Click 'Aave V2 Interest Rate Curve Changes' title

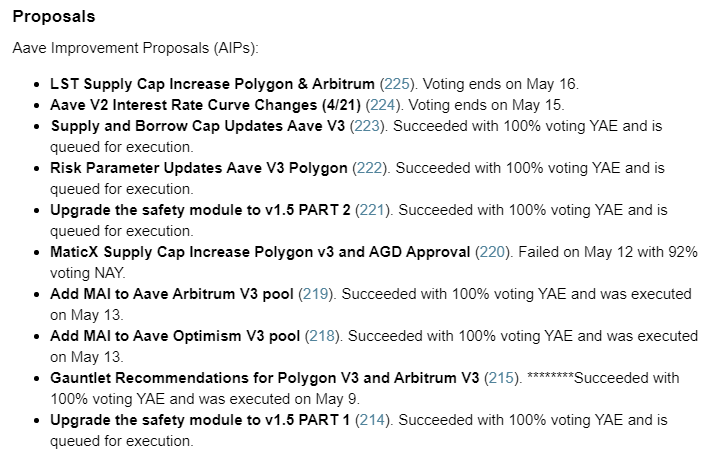(x=204, y=105)
